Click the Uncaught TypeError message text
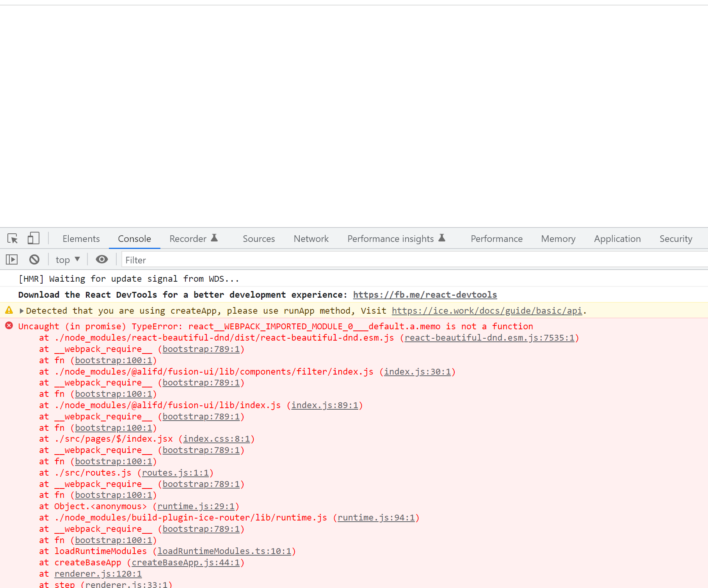 click(x=276, y=327)
